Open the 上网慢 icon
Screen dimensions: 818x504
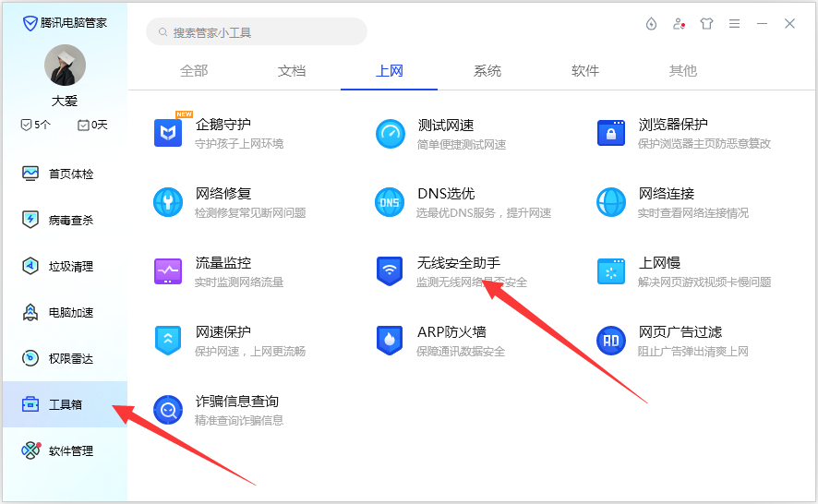611,271
